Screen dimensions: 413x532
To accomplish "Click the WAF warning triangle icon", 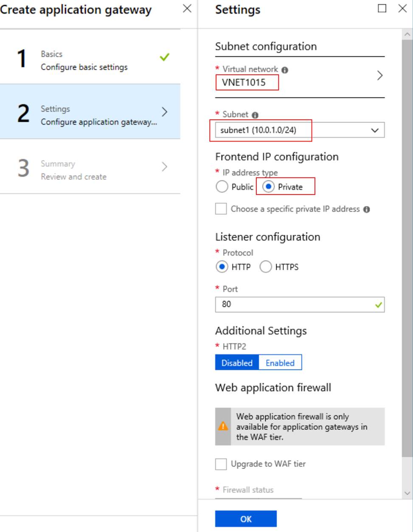I will click(x=223, y=426).
